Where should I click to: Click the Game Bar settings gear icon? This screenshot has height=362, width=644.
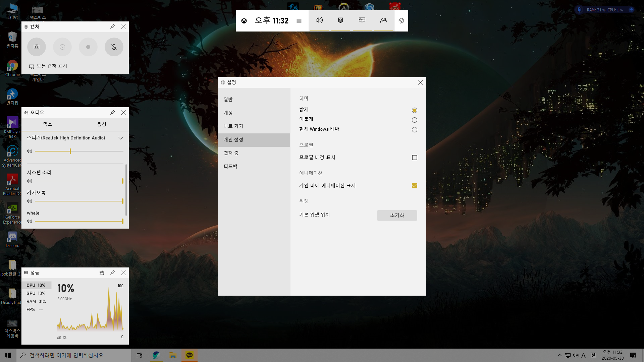click(x=401, y=21)
